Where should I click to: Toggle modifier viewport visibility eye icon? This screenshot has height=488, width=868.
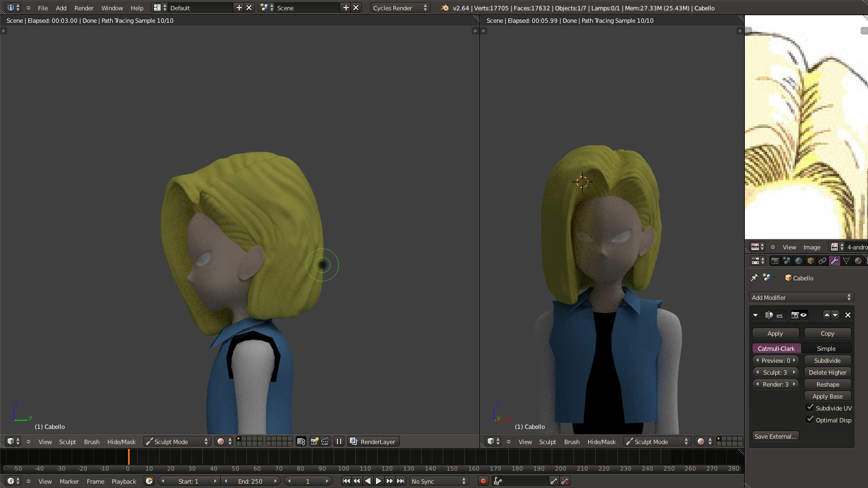[803, 315]
